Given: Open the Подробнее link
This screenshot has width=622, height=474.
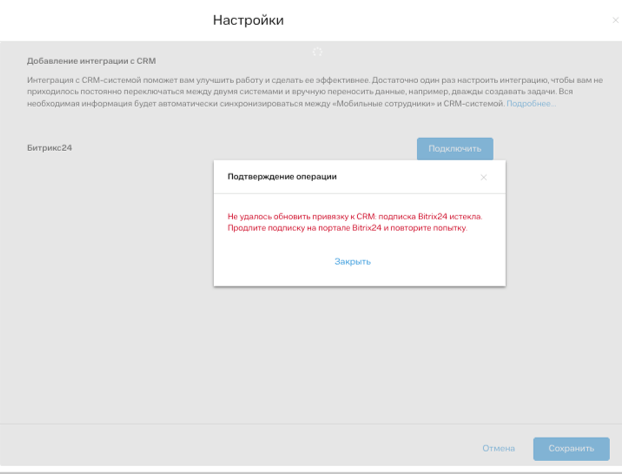Looking at the screenshot, I should click(x=531, y=104).
